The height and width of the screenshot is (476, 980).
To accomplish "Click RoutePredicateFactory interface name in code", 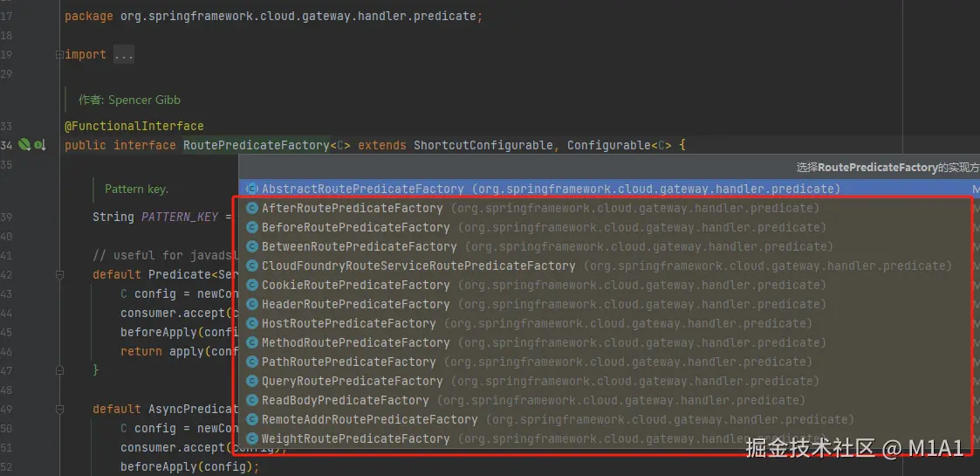I will click(x=256, y=145).
